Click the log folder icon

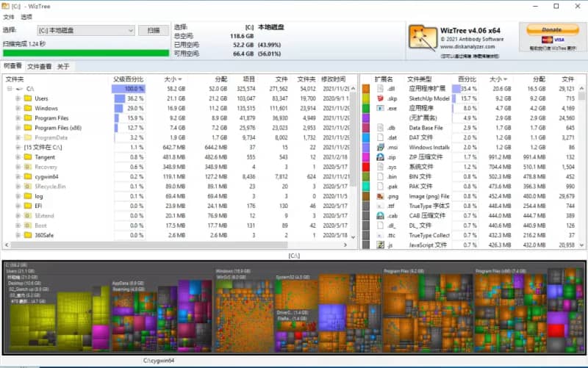28,196
